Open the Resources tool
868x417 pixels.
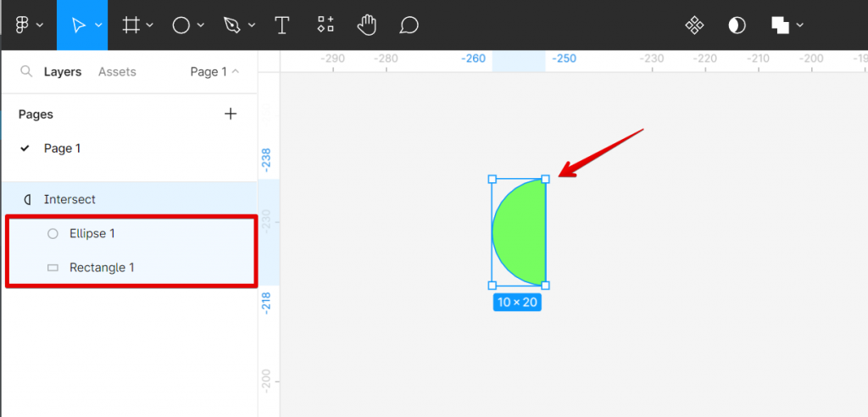325,25
